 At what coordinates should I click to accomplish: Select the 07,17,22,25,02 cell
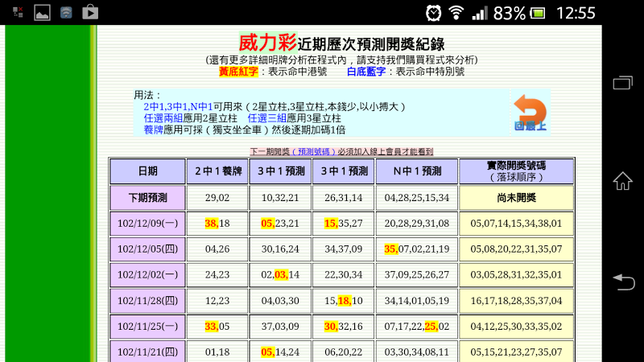point(417,327)
